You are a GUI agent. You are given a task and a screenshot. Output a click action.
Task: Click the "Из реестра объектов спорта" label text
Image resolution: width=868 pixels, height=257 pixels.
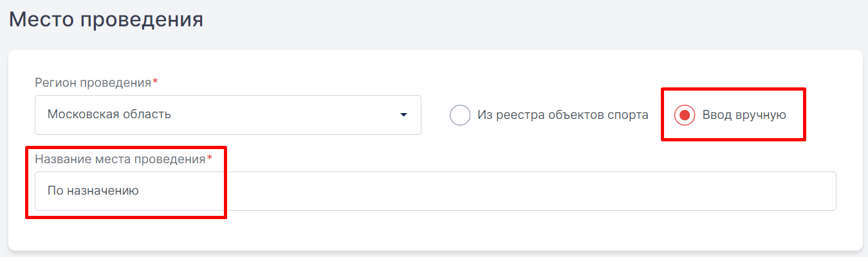pyautogui.click(x=562, y=116)
